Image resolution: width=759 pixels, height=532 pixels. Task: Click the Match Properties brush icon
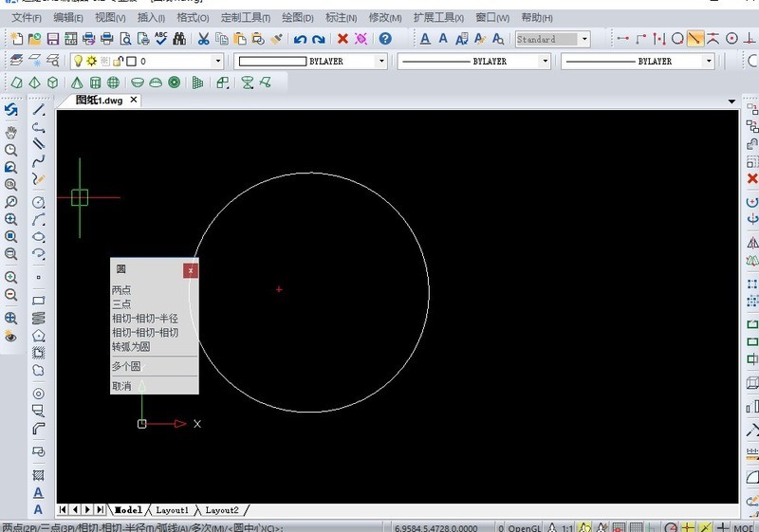pos(276,39)
